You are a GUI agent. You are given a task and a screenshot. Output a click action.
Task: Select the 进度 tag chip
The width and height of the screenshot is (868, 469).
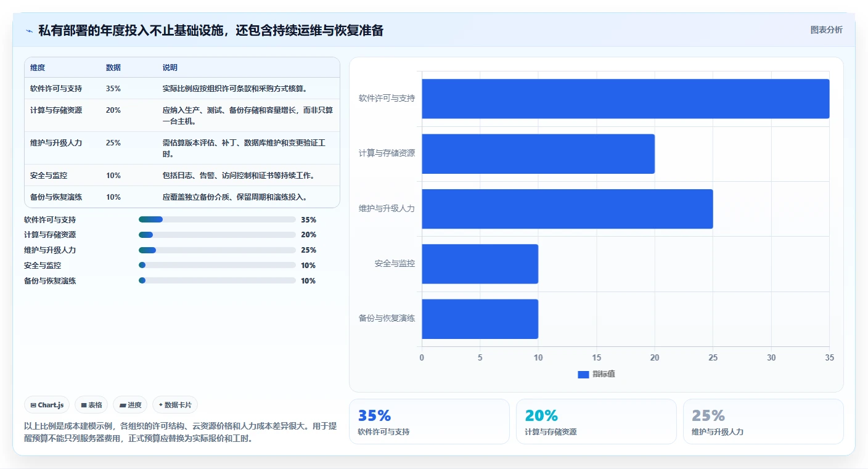tap(130, 405)
